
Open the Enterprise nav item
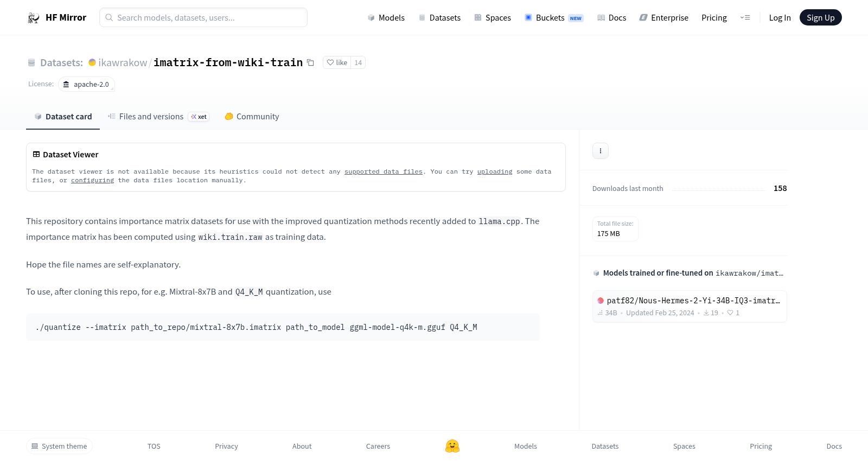point(663,18)
